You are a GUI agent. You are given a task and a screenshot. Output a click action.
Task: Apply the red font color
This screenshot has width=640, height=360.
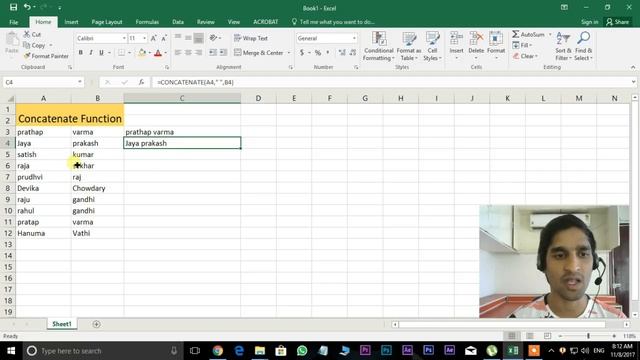[158, 53]
